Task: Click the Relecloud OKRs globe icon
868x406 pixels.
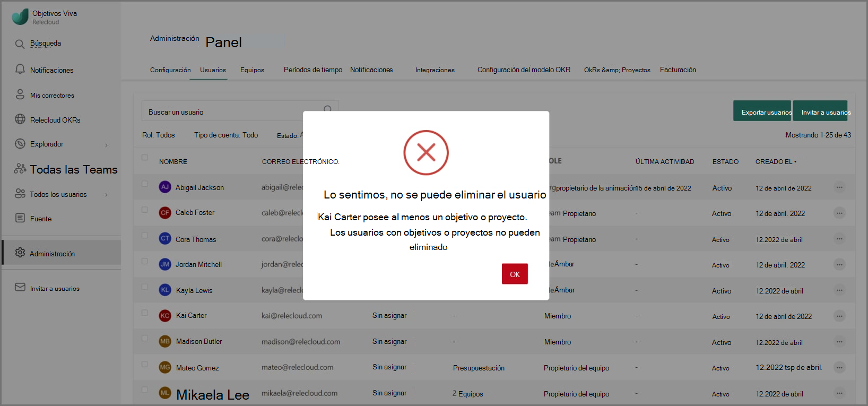Action: coord(20,119)
